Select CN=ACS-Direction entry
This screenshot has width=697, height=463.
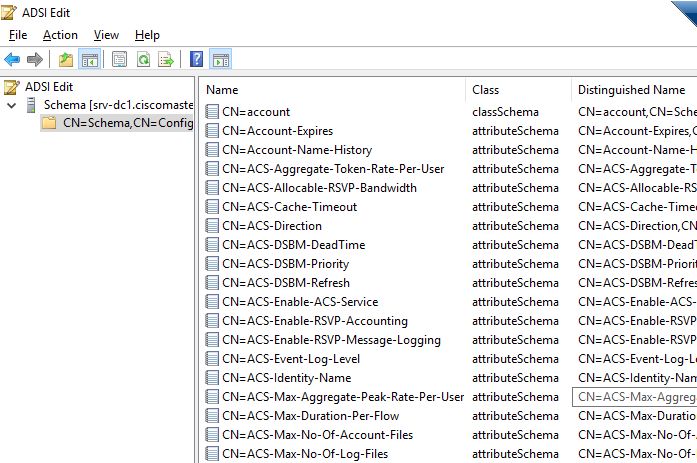click(272, 226)
